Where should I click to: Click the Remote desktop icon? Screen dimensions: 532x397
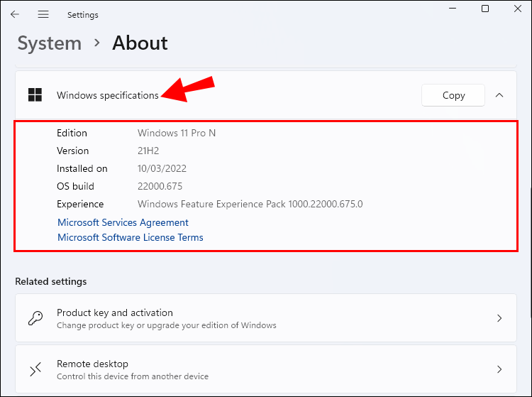tap(35, 369)
